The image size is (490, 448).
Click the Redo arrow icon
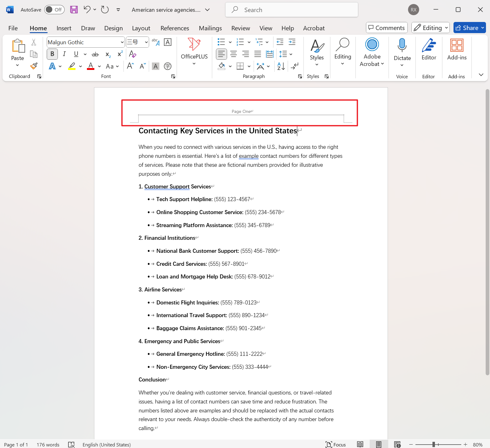105,10
